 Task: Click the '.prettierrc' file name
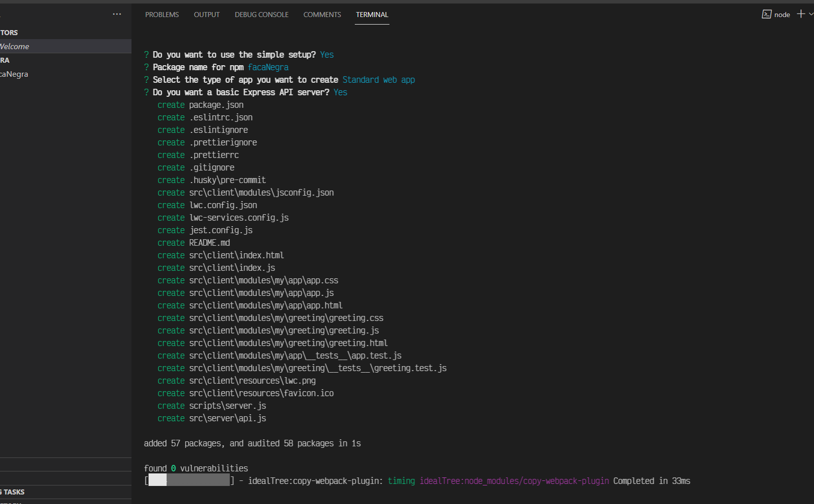click(214, 155)
